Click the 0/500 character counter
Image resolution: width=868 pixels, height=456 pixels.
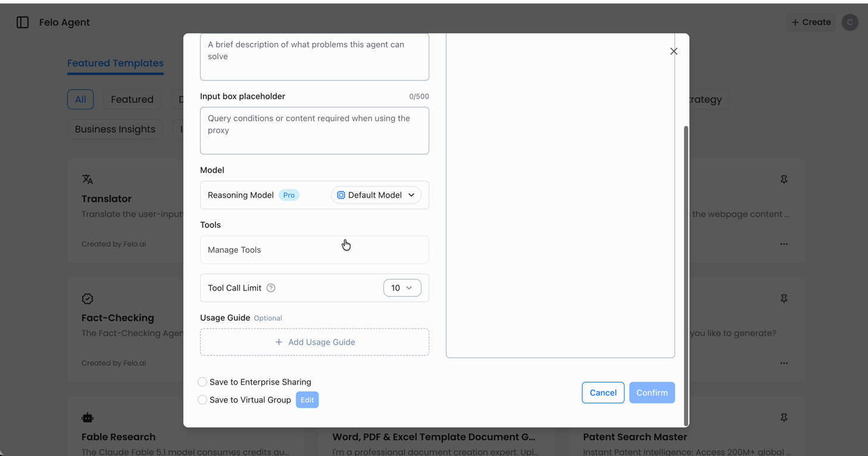coord(419,96)
